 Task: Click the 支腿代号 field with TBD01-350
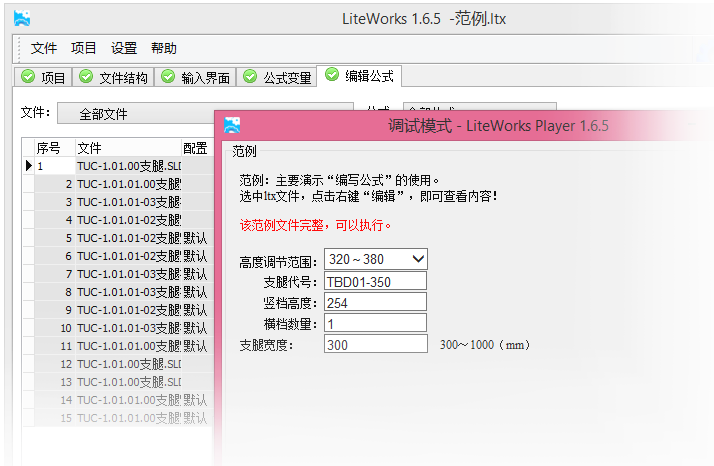(x=375, y=281)
